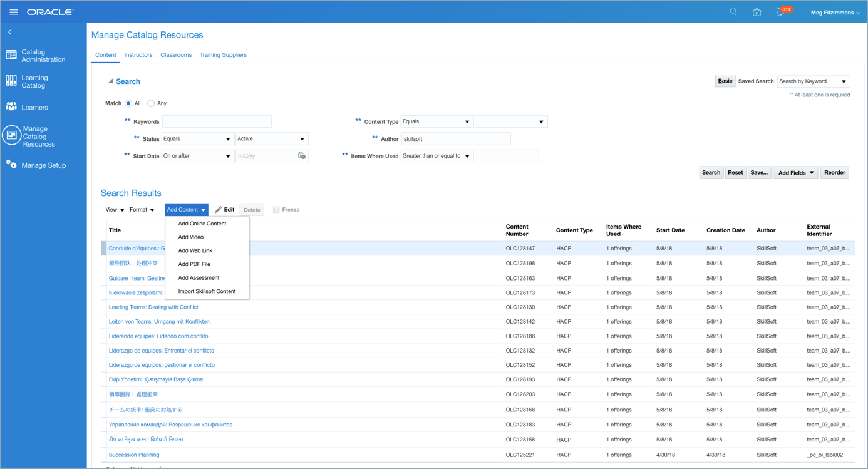Open the Meg Fitzimmons user menu
Image resolution: width=868 pixels, height=469 pixels.
pos(833,13)
